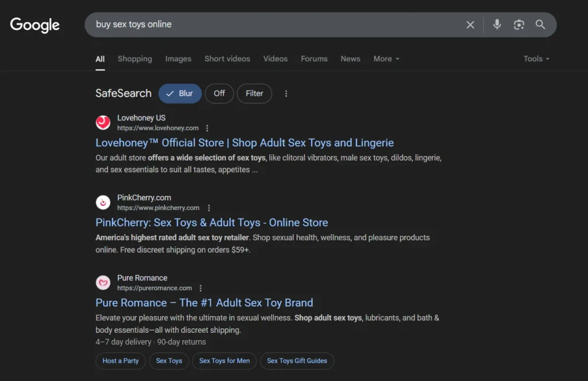Click the Lovehoney US site name
This screenshot has height=381, width=588.
tap(141, 118)
